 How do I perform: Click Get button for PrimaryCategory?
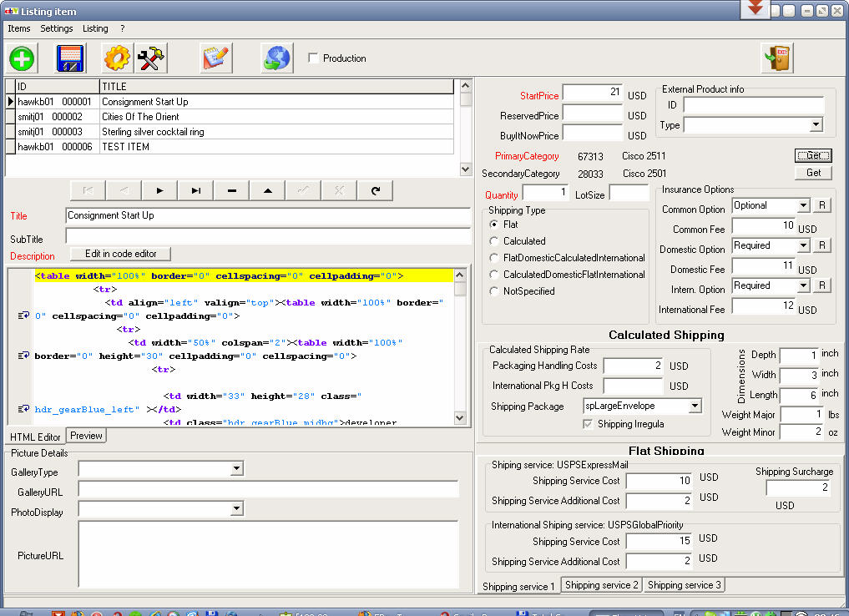point(813,156)
